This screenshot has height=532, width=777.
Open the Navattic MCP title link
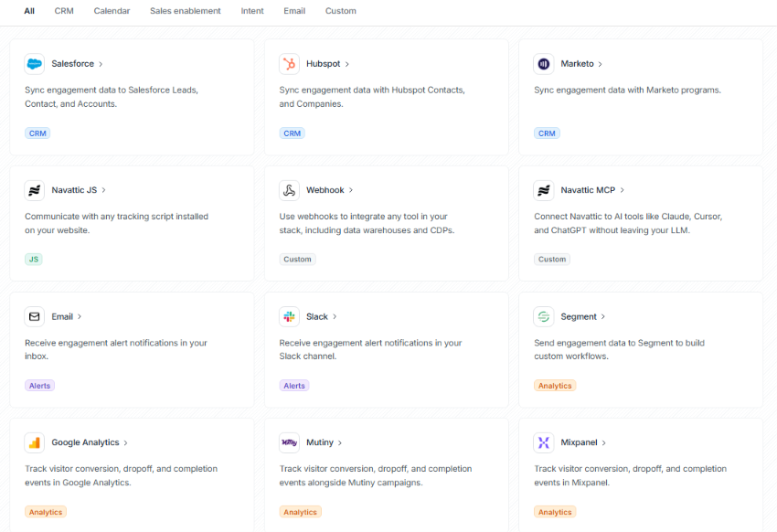[588, 190]
